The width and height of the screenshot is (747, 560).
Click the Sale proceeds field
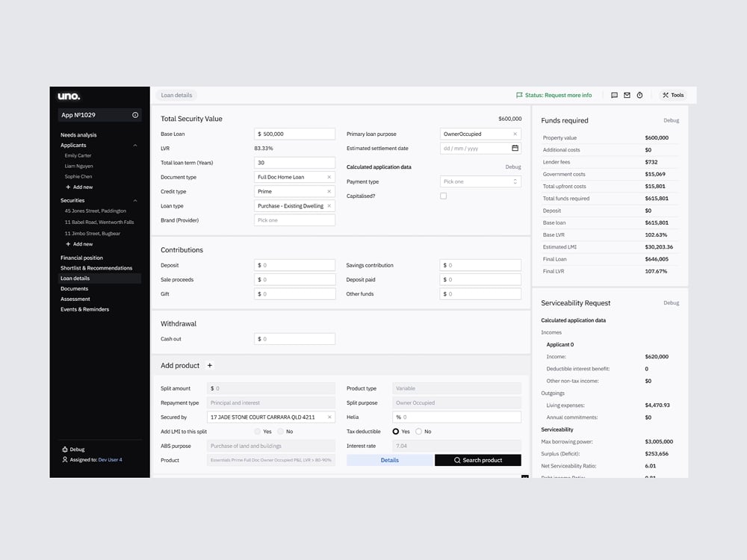(294, 279)
